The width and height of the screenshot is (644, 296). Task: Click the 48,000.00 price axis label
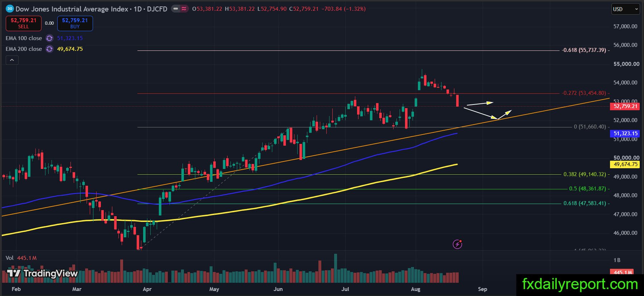[625, 195]
